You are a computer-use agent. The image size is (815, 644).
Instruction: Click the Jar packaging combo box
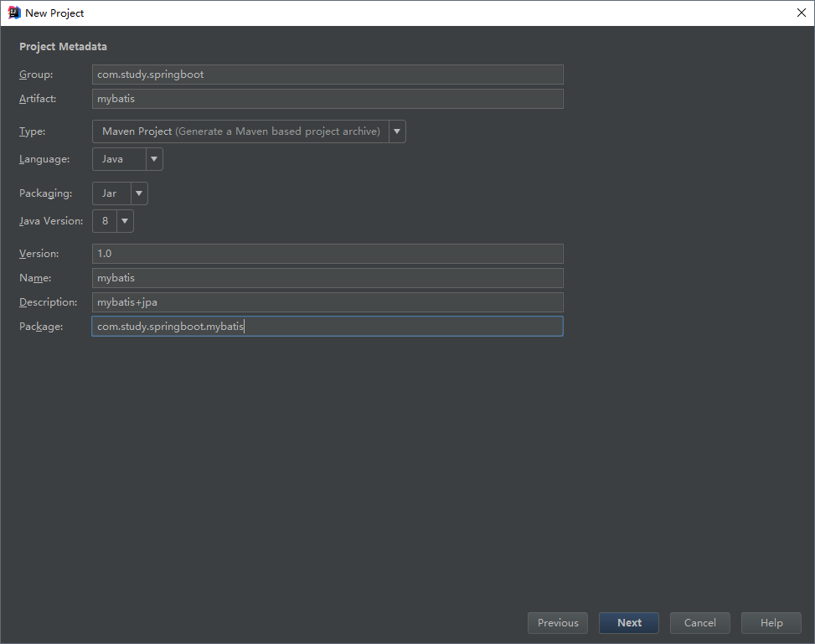(x=120, y=193)
